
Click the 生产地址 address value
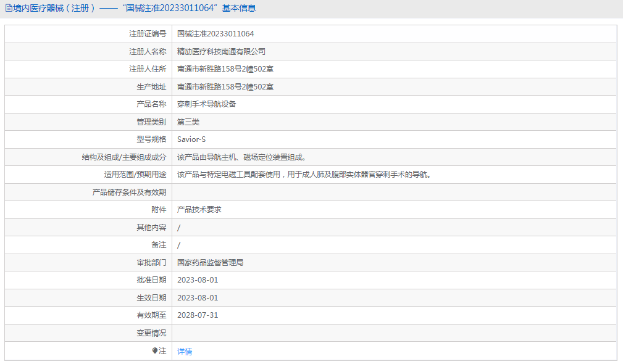[x=225, y=86]
